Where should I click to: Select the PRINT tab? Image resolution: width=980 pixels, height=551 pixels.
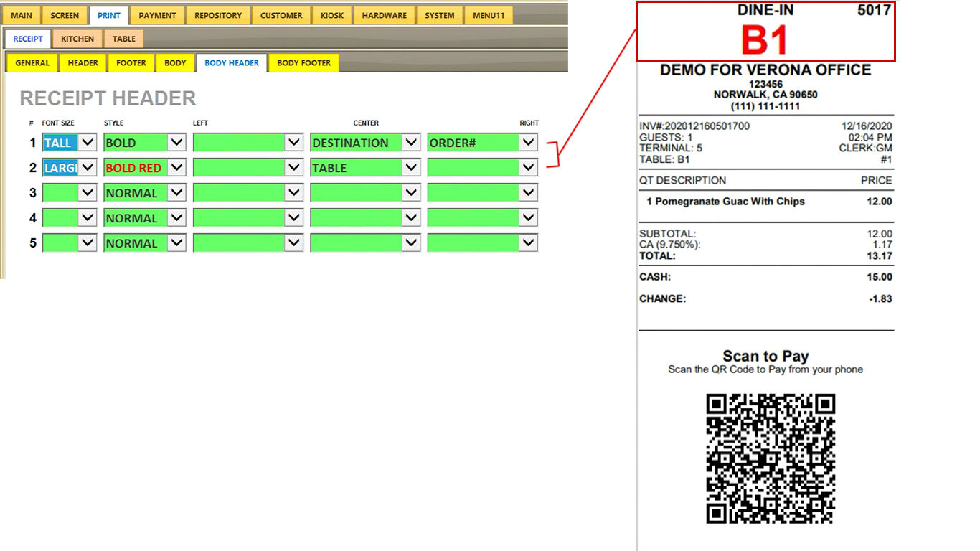(109, 16)
